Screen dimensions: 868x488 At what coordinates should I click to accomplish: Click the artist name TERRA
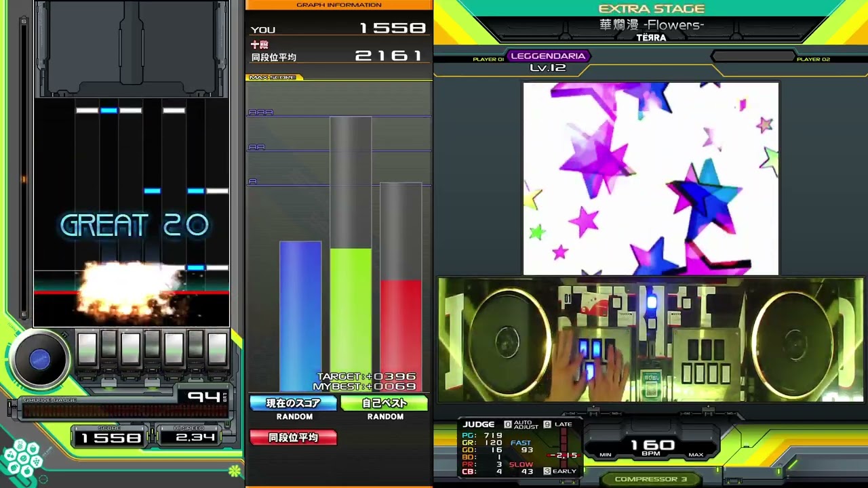tap(651, 38)
